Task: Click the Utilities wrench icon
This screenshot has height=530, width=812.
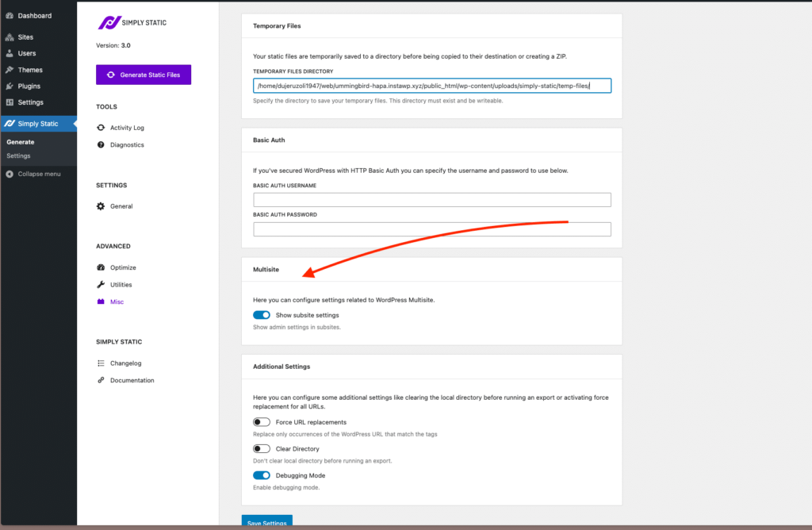Action: (101, 284)
